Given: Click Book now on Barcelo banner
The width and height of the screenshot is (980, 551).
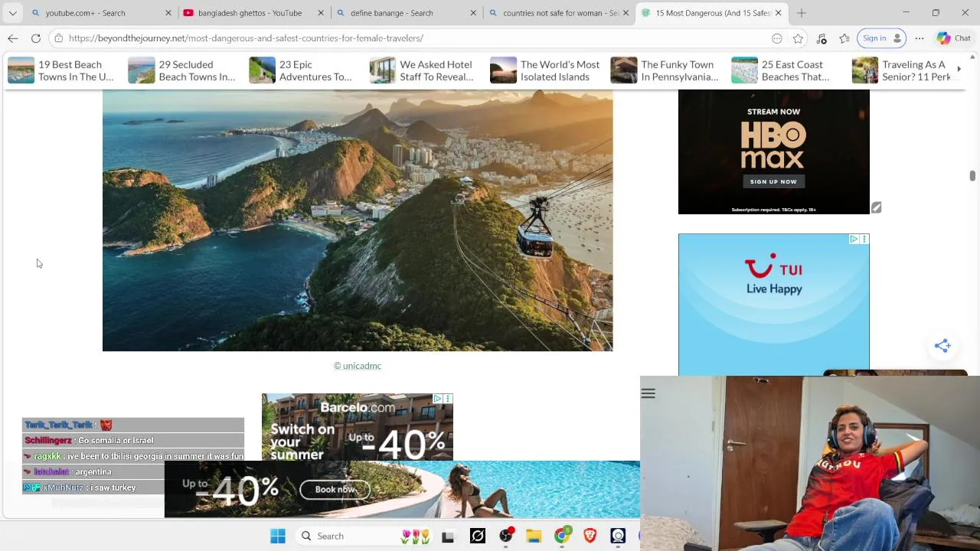Looking at the screenshot, I should pos(335,489).
